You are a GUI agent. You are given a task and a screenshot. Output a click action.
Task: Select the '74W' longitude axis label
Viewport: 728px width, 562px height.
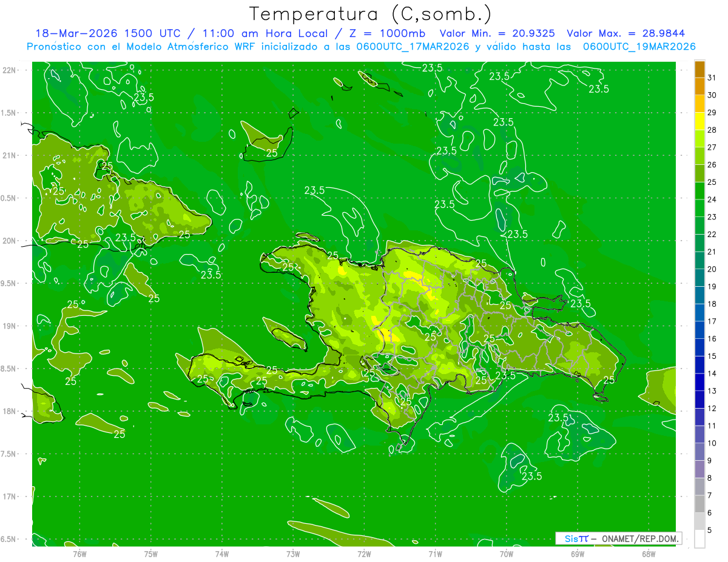point(222,554)
